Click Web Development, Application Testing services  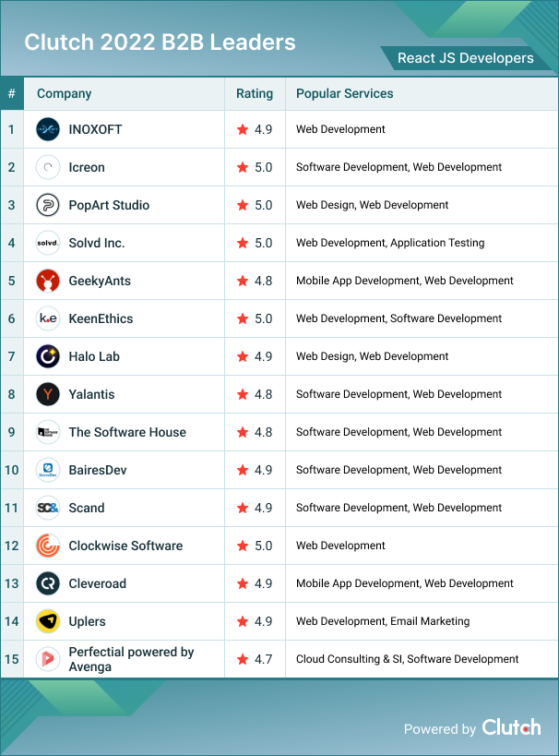coord(390,243)
